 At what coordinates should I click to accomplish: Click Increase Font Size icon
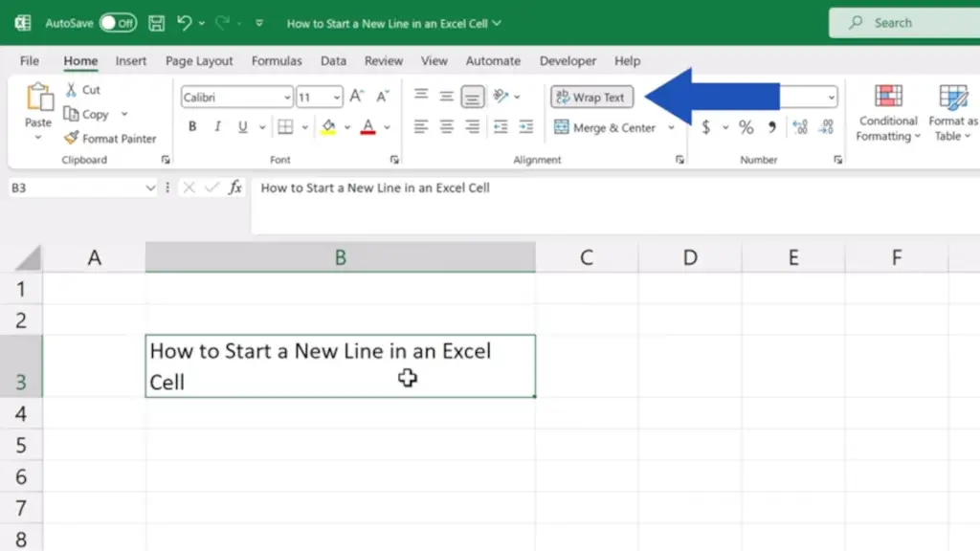tap(356, 97)
